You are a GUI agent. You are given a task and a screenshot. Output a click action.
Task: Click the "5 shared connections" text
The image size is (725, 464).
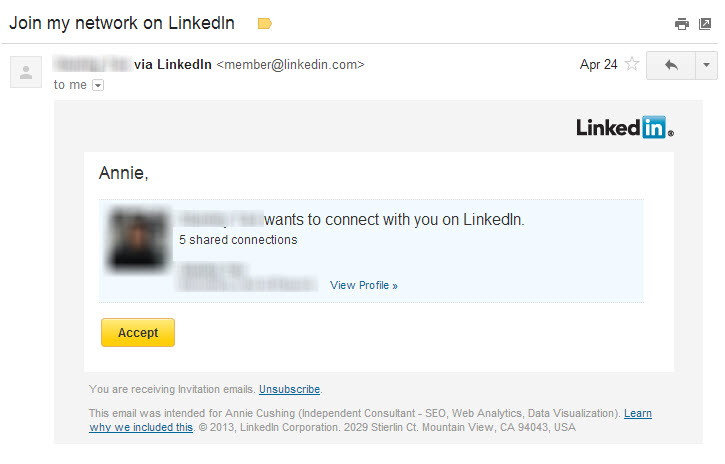click(238, 240)
